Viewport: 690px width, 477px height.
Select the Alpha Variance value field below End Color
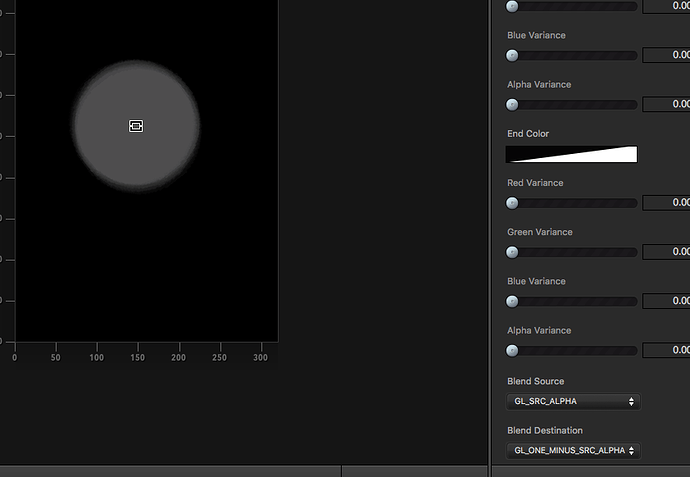point(666,350)
